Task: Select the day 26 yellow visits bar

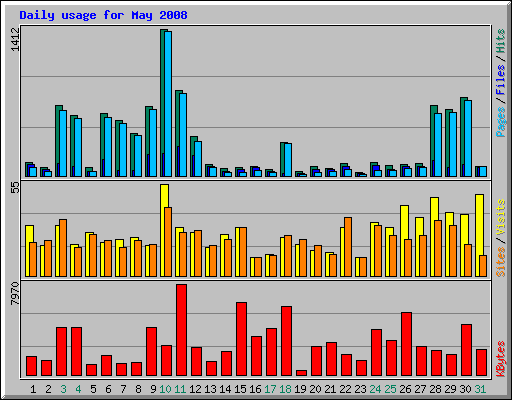Action: pyautogui.click(x=403, y=241)
